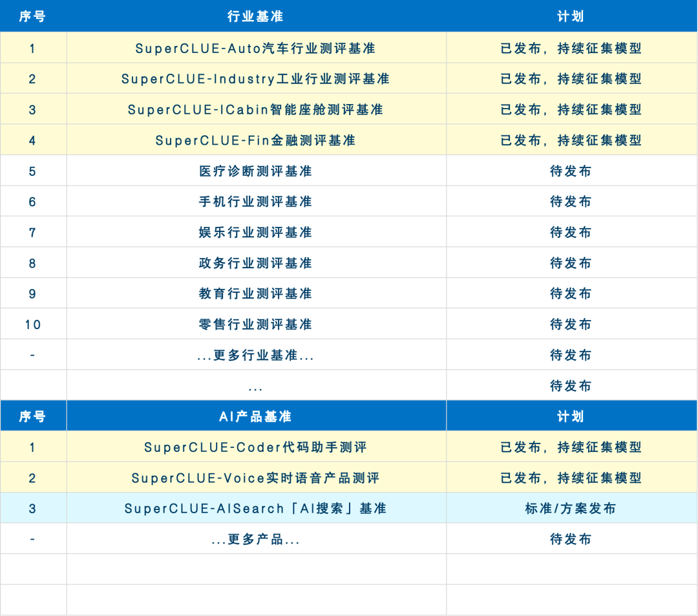
Task: Click 待发布 in the 医疗诊断测评基准 row
Action: tap(571, 171)
